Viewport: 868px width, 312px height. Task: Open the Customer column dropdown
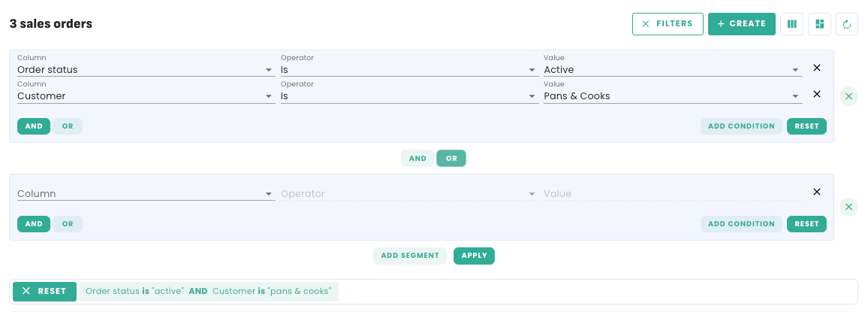coord(145,96)
